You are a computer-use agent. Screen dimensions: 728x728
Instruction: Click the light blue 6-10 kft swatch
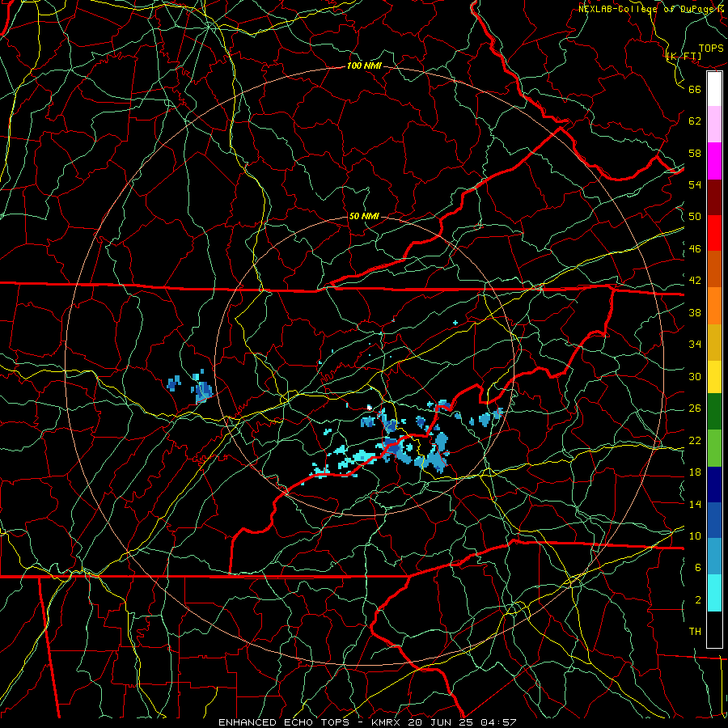click(714, 557)
